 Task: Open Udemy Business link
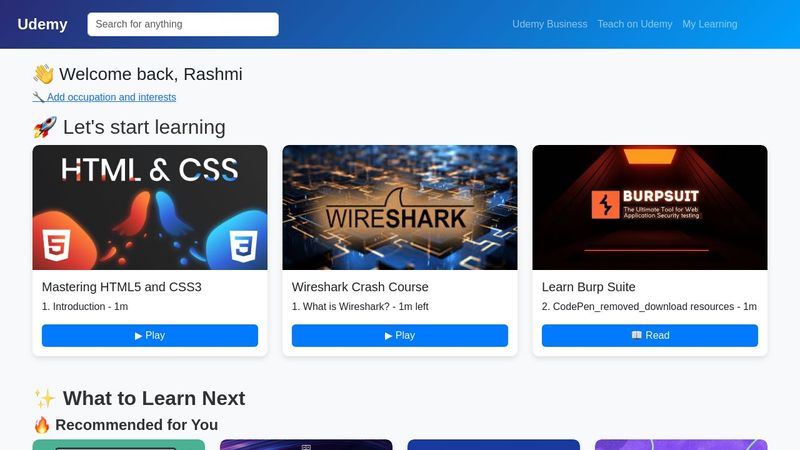tap(549, 24)
